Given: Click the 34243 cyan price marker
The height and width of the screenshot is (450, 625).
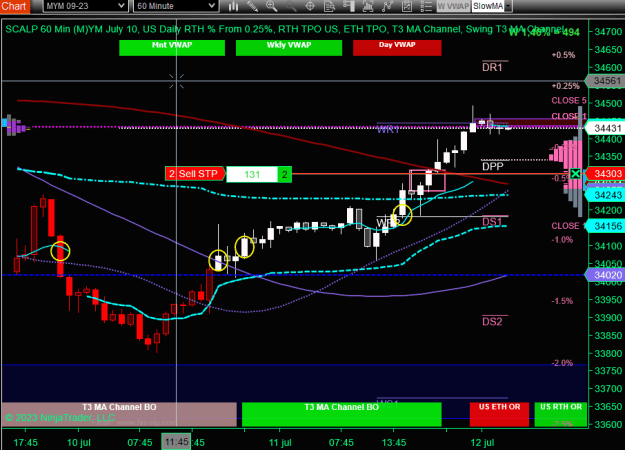Looking at the screenshot, I should coord(606,195).
